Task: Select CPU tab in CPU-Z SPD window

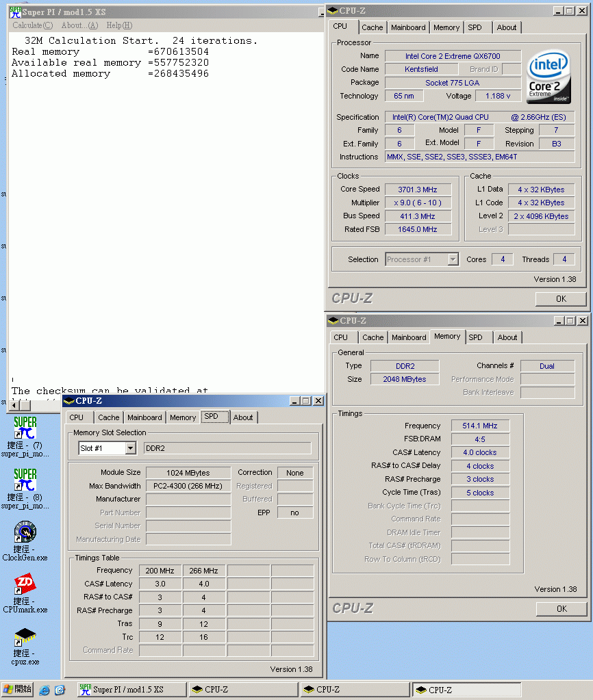Action: pos(77,417)
